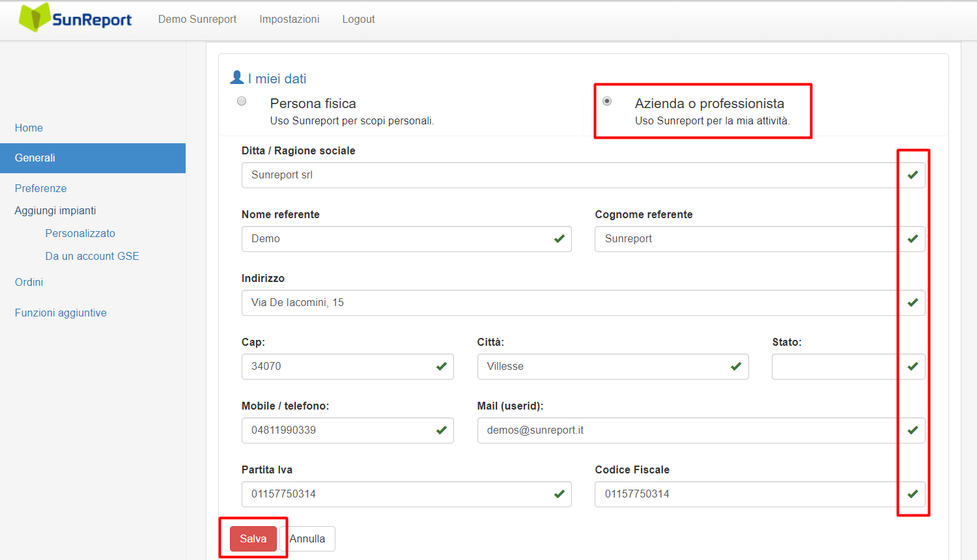Click checkmark in Codice Fiscale field
The height and width of the screenshot is (560, 977).
coord(913,494)
